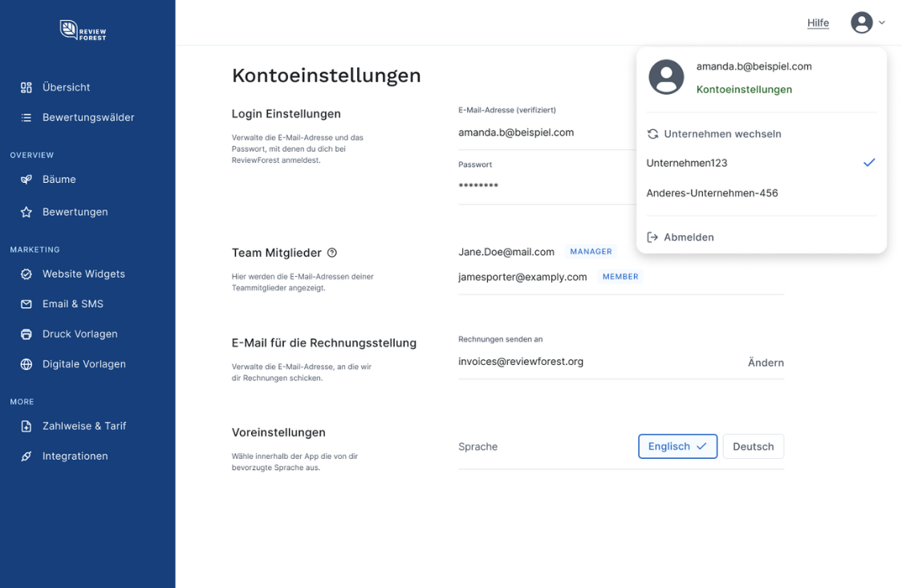The height and width of the screenshot is (588, 902).
Task: Open Bewertungswälder in the sidebar
Action: pyautogui.click(x=88, y=118)
